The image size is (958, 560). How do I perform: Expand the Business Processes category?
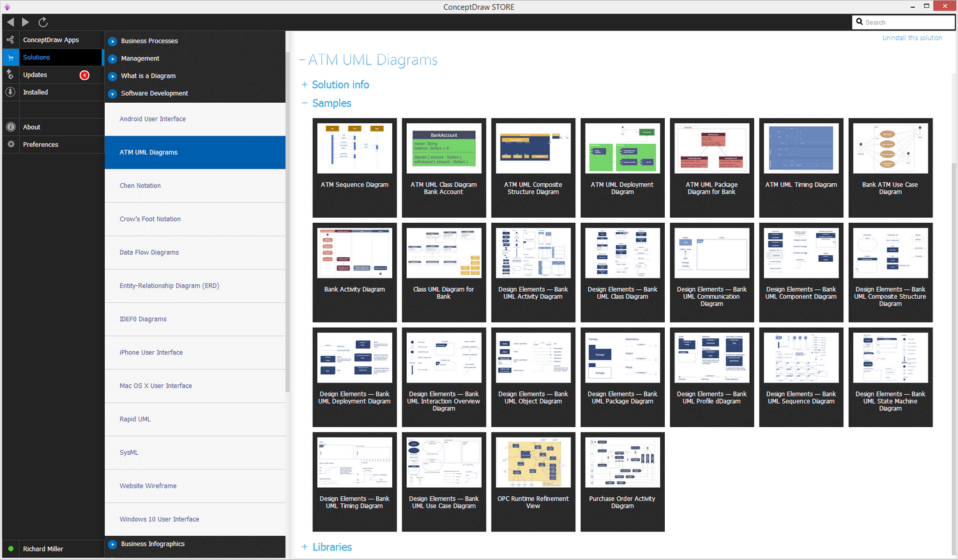[x=112, y=41]
